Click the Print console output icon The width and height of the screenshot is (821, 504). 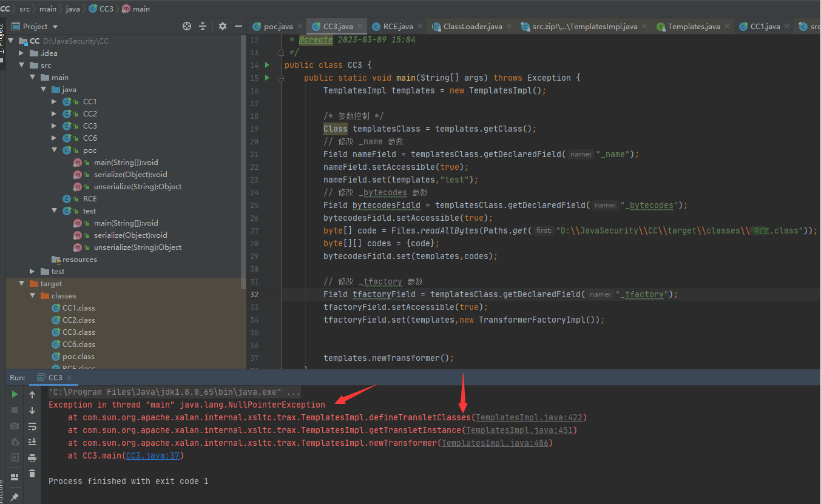32,458
